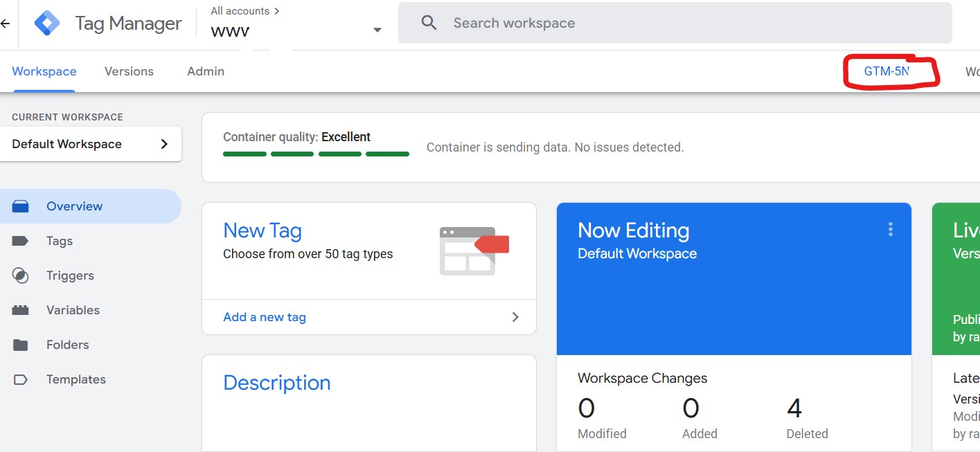Click 'Container is sending data' message
This screenshot has height=452, width=980.
pos(555,147)
